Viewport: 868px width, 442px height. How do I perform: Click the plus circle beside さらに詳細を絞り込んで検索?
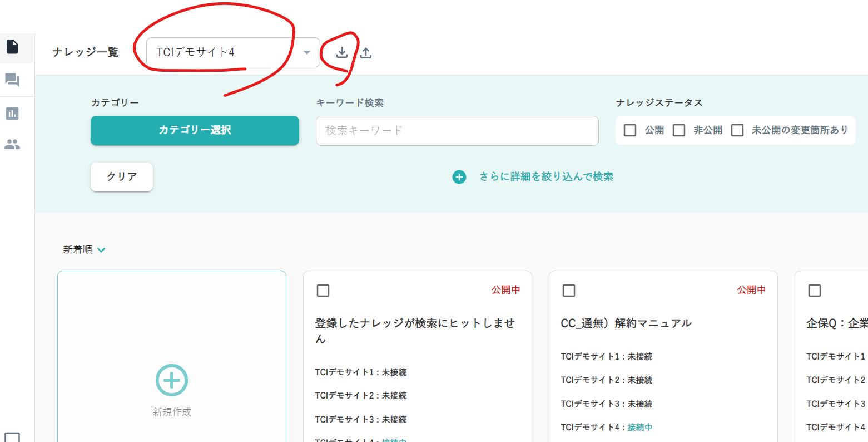point(459,177)
